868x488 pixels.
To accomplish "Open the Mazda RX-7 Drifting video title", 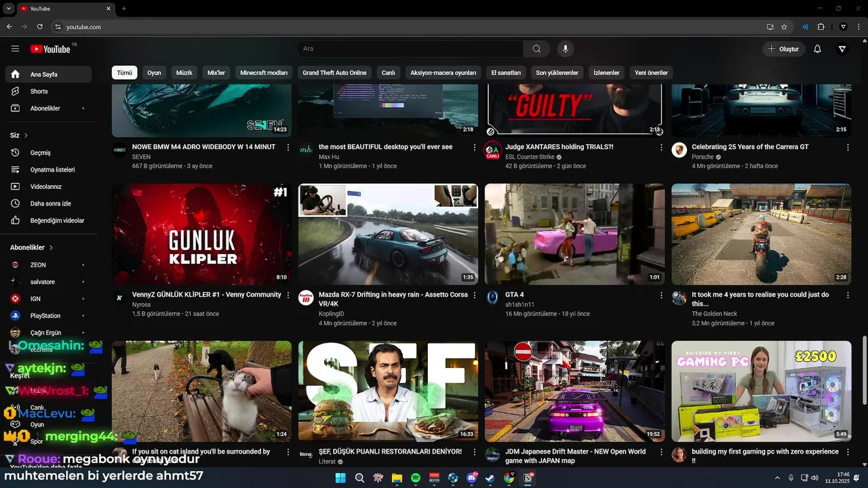I will click(x=393, y=299).
